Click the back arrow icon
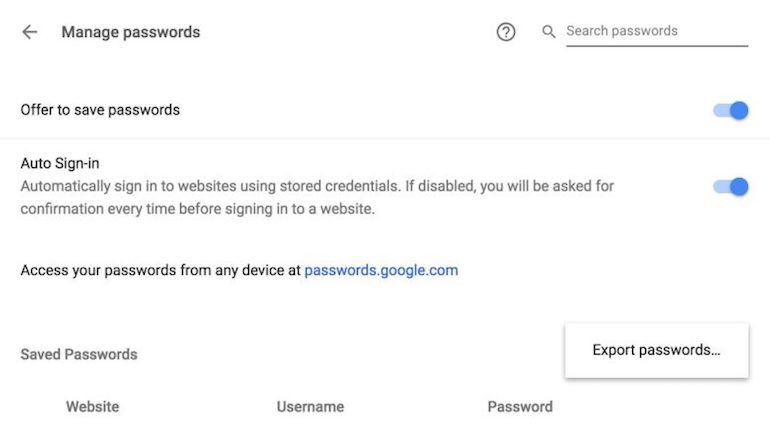Viewport: 770px width, 438px height. [30, 32]
